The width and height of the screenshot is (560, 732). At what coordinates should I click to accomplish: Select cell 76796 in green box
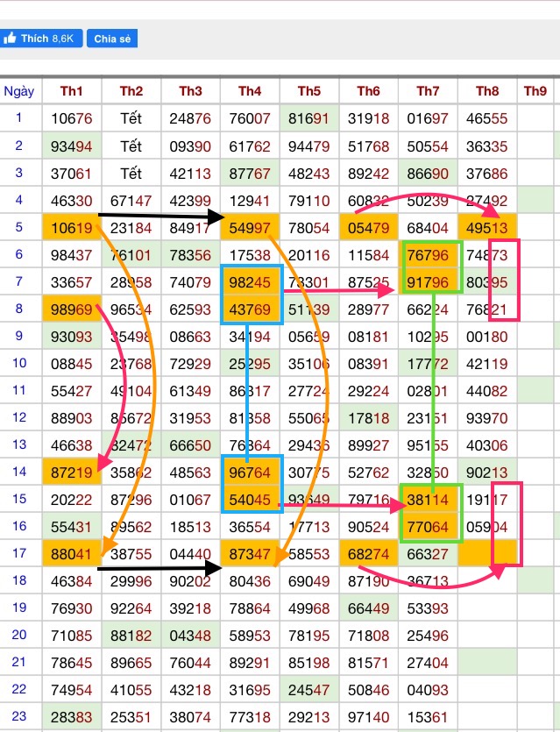tap(428, 256)
